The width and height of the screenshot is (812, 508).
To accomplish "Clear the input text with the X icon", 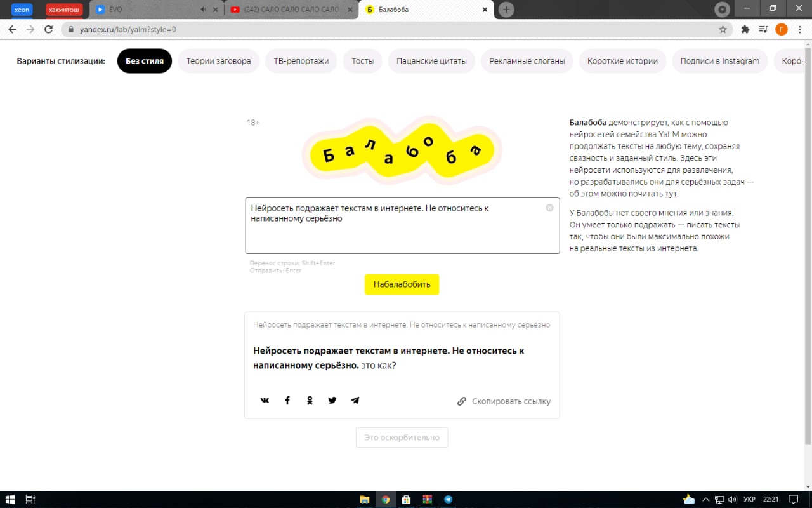I will click(x=550, y=208).
